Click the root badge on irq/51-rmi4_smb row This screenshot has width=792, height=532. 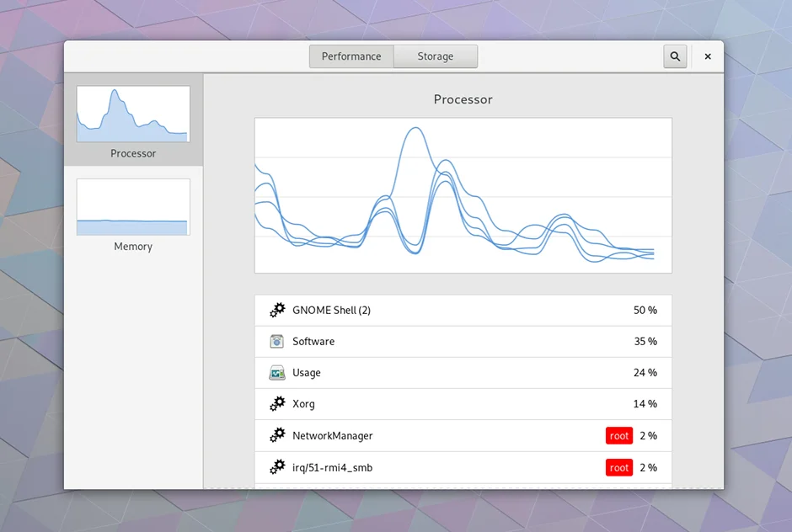click(619, 467)
